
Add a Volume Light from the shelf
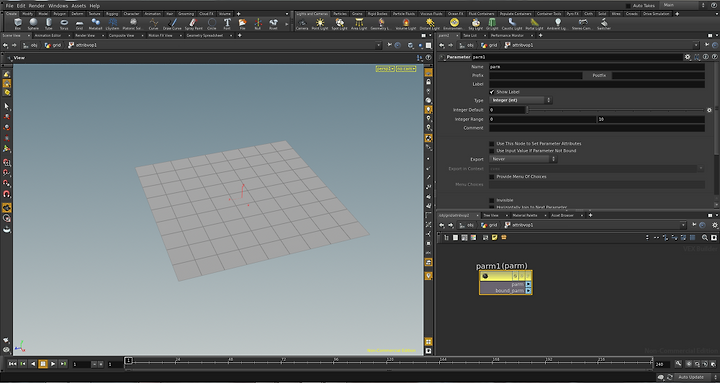pos(405,23)
